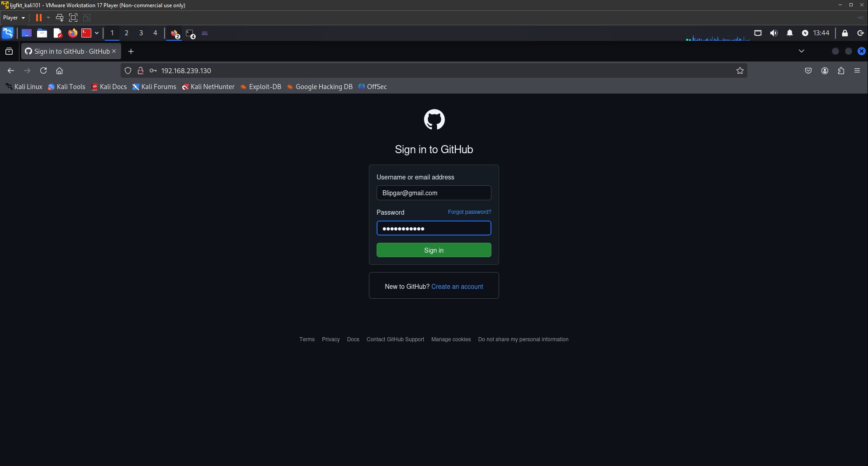Switch to workspace 2
The height and width of the screenshot is (466, 868).
(127, 33)
